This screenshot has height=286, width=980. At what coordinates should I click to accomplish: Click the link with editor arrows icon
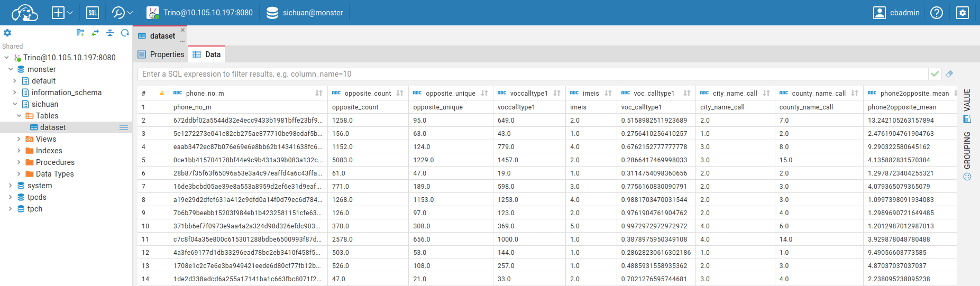click(95, 33)
